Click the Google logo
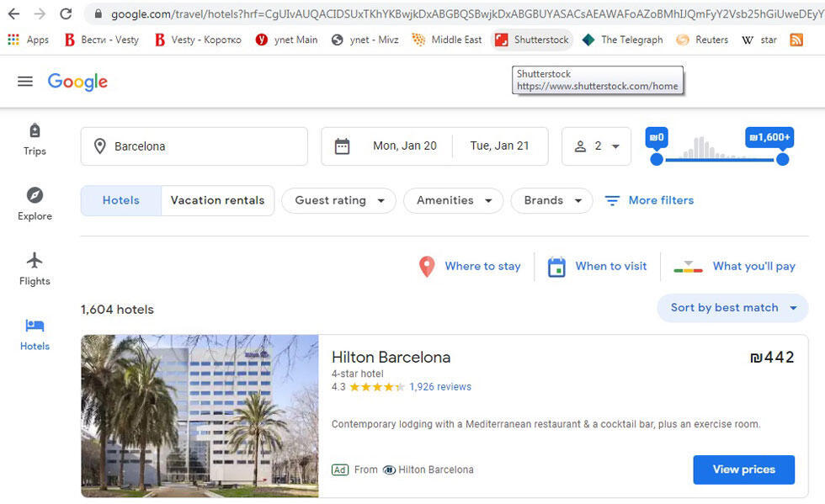Image resolution: width=825 pixels, height=504 pixels. tap(77, 82)
